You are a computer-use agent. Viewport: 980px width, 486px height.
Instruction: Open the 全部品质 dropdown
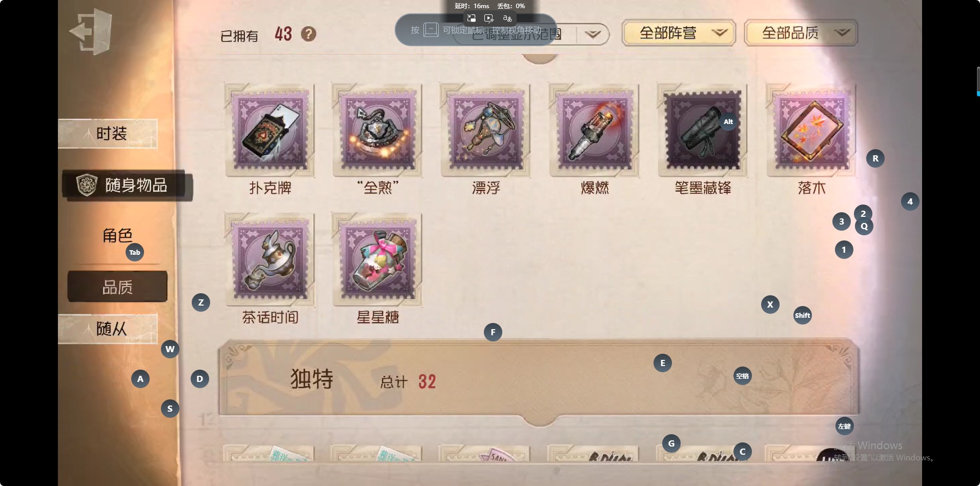pyautogui.click(x=801, y=33)
